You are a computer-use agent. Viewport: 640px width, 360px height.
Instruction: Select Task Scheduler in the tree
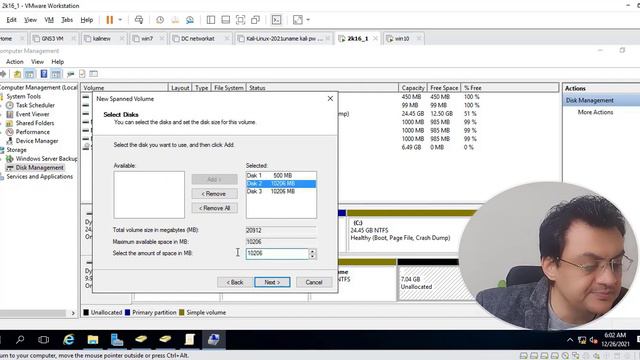coord(35,105)
